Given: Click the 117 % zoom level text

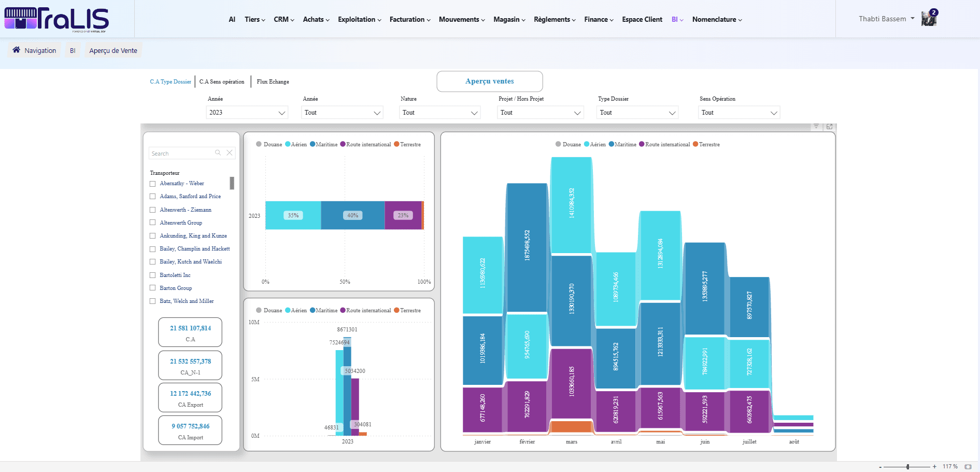Looking at the screenshot, I should click(950, 467).
